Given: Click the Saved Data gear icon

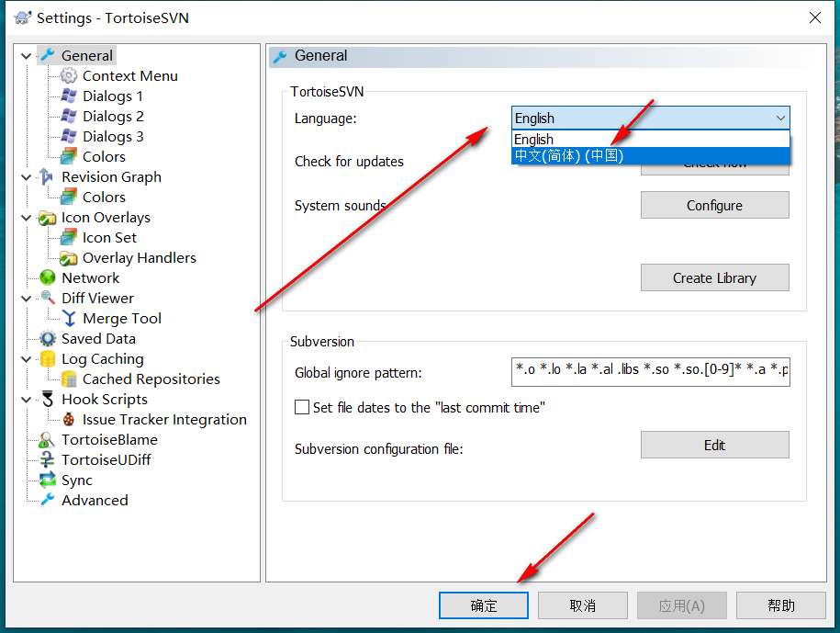Looking at the screenshot, I should (48, 338).
